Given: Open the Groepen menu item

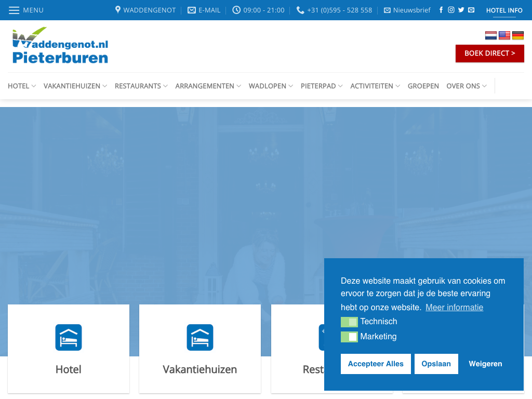Looking at the screenshot, I should [x=423, y=86].
